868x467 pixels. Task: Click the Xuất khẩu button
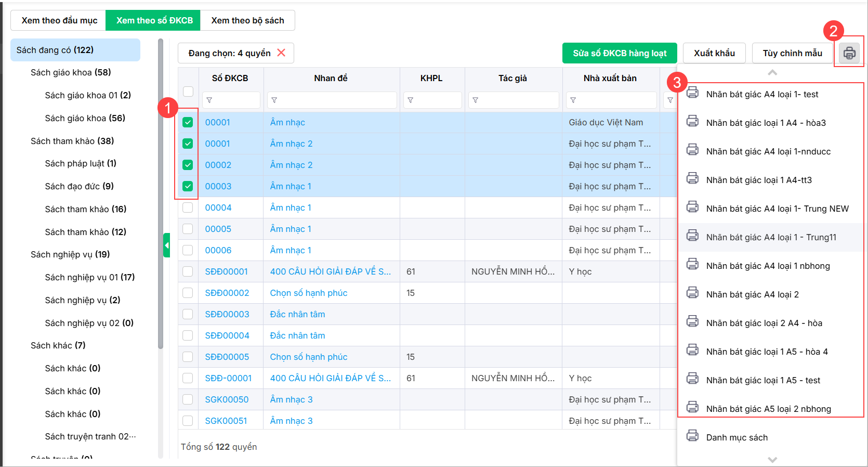(714, 53)
